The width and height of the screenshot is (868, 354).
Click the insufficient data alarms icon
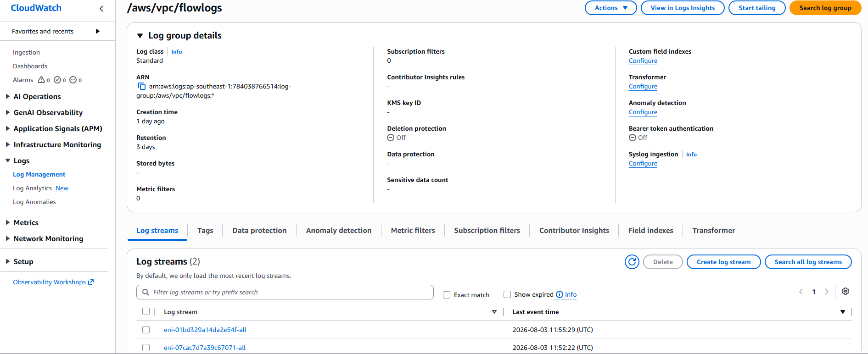point(73,80)
